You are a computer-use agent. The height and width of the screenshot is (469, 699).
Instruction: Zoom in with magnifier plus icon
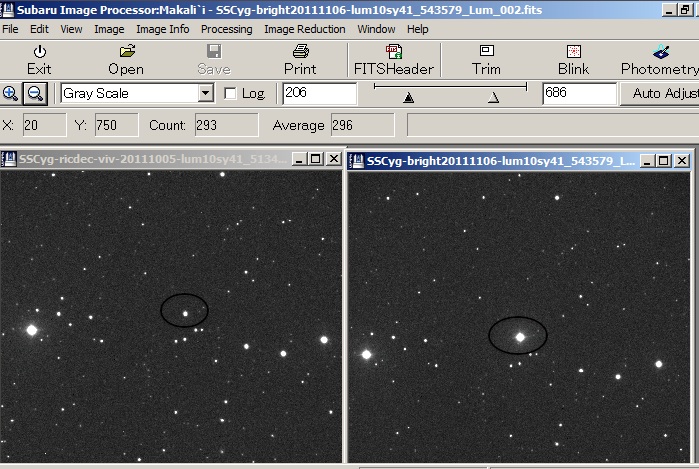click(10, 94)
